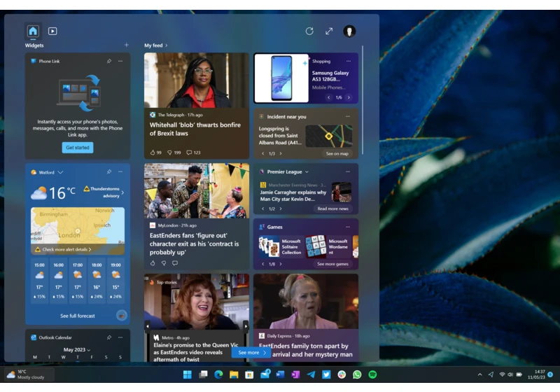This screenshot has height=392, width=560.
Task: Add a widget with the plus icon
Action: point(127,45)
